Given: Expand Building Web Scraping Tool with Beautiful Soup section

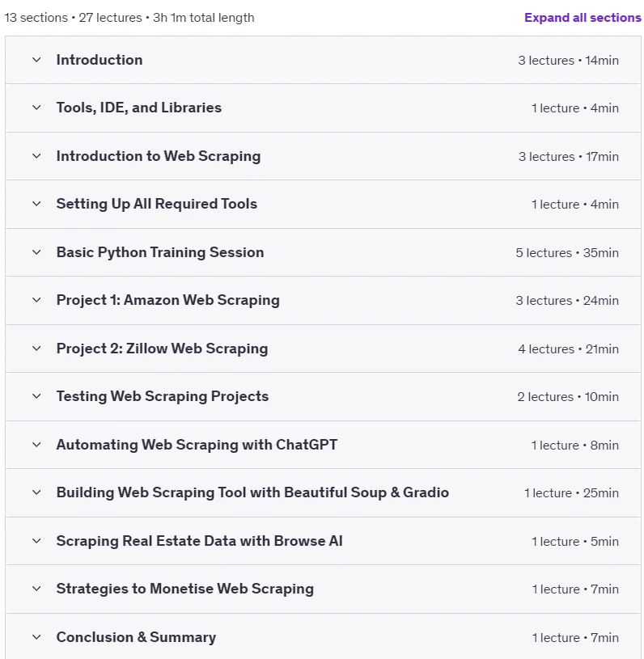Looking at the screenshot, I should (323, 492).
